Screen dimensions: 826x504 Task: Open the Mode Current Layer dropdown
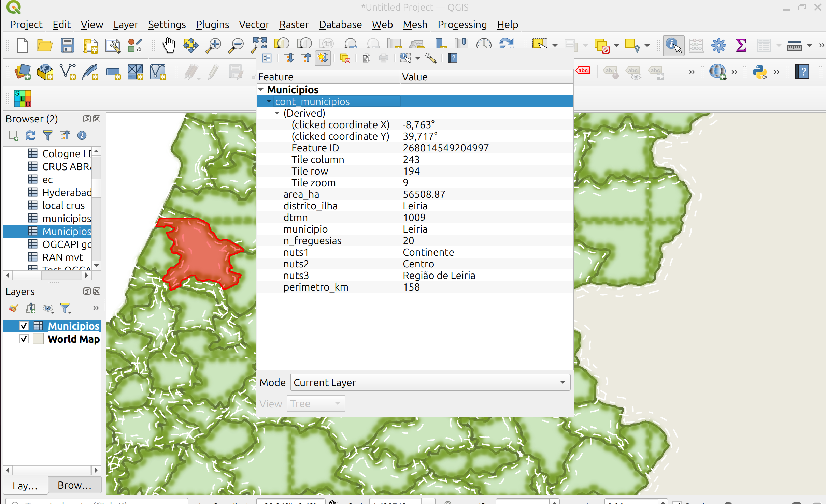coord(430,382)
